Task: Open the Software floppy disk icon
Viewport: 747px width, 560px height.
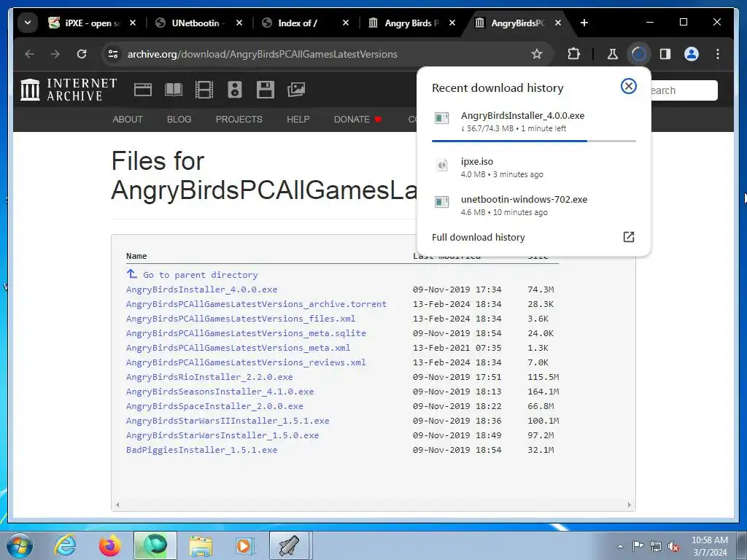Action: pos(266,90)
